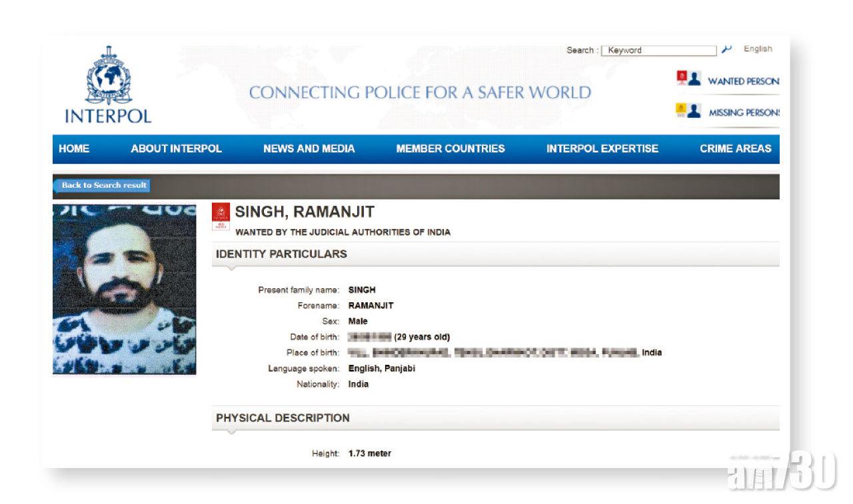The image size is (853, 504).
Task: Select the English language link
Action: [x=758, y=49]
